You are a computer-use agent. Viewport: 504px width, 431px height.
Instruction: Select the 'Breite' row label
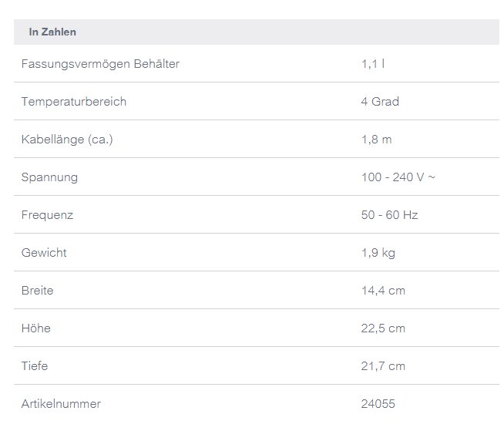tap(38, 291)
